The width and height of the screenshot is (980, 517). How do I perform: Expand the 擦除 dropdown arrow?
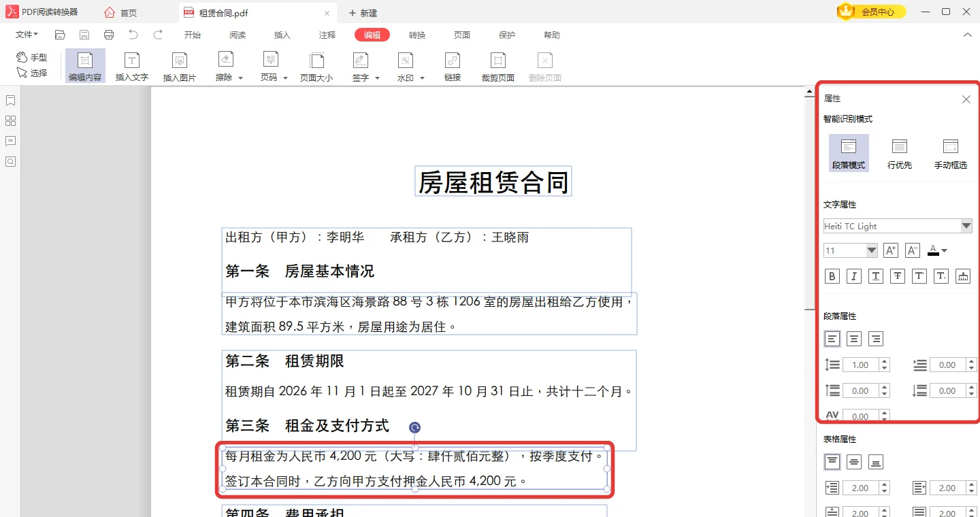click(240, 78)
